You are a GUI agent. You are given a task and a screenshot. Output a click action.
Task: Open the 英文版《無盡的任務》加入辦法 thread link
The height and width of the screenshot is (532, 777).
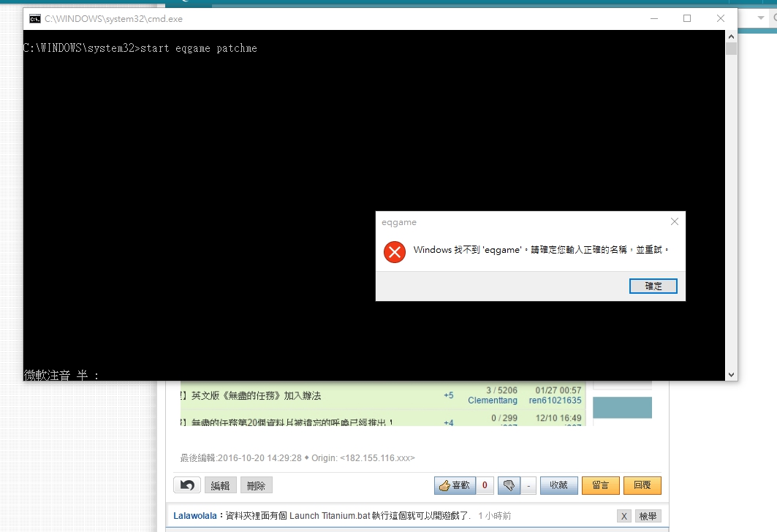point(257,395)
